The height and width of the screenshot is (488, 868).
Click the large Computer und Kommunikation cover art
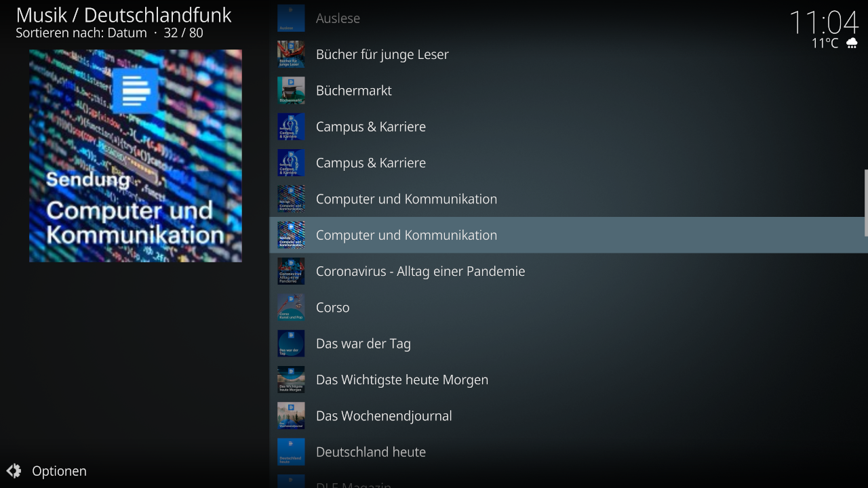pos(136,155)
